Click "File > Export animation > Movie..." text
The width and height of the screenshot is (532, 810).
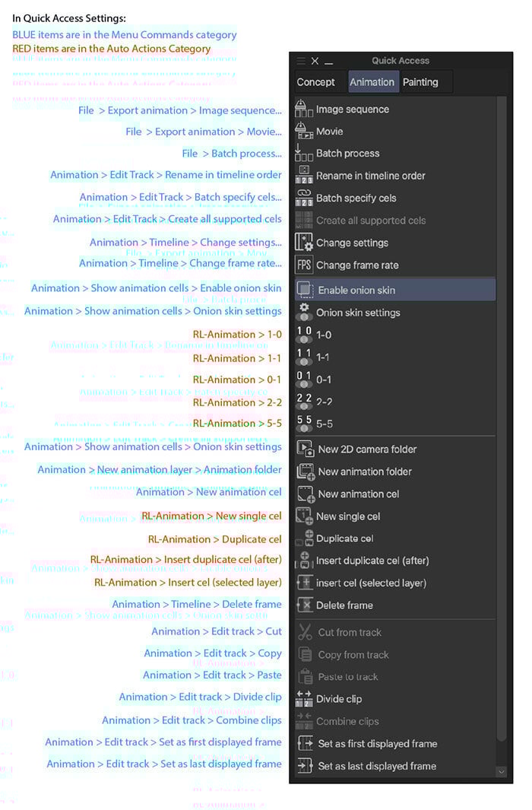click(x=204, y=132)
